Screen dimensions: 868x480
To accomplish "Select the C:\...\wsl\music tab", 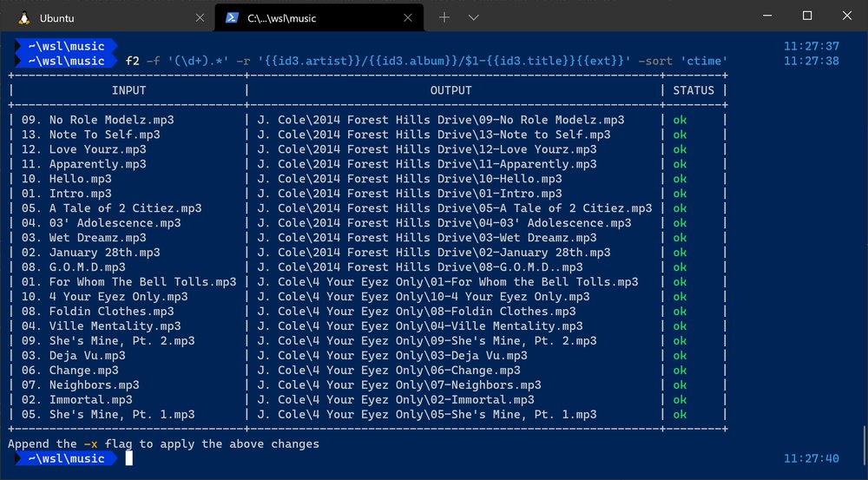I will (319, 17).
